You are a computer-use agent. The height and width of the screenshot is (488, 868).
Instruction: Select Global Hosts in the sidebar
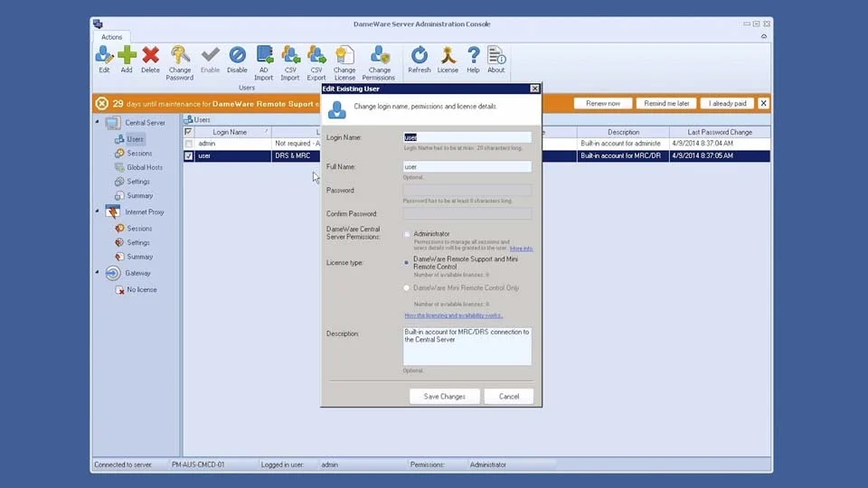(x=144, y=167)
